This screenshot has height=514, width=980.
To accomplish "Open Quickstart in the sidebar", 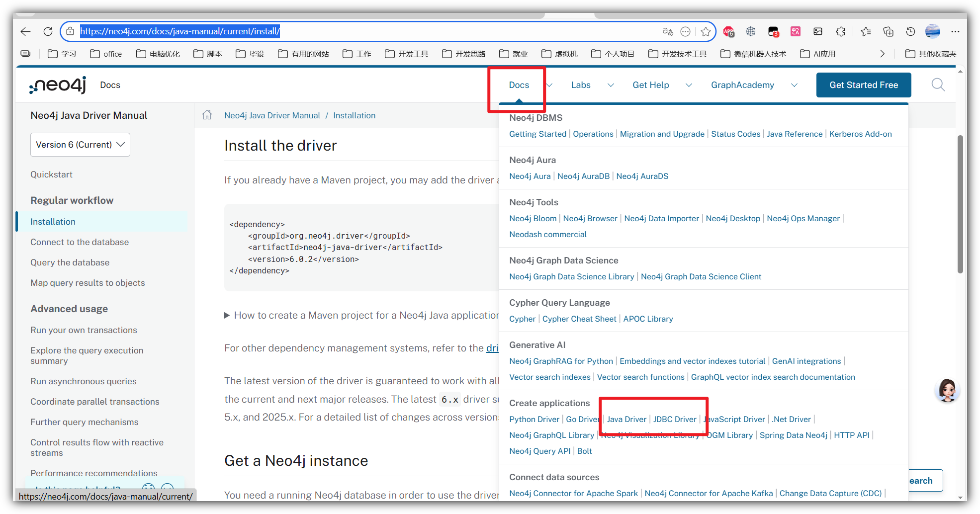I will tap(51, 174).
